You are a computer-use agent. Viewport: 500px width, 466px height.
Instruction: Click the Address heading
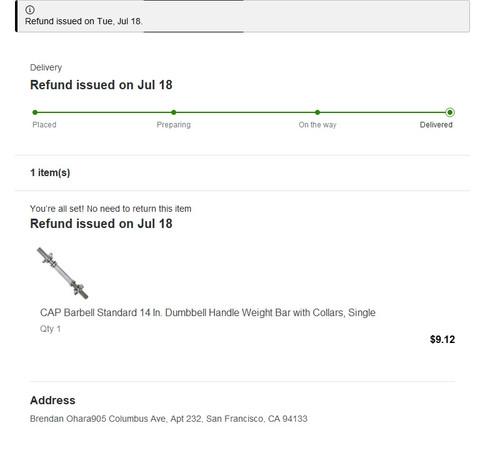coord(53,400)
